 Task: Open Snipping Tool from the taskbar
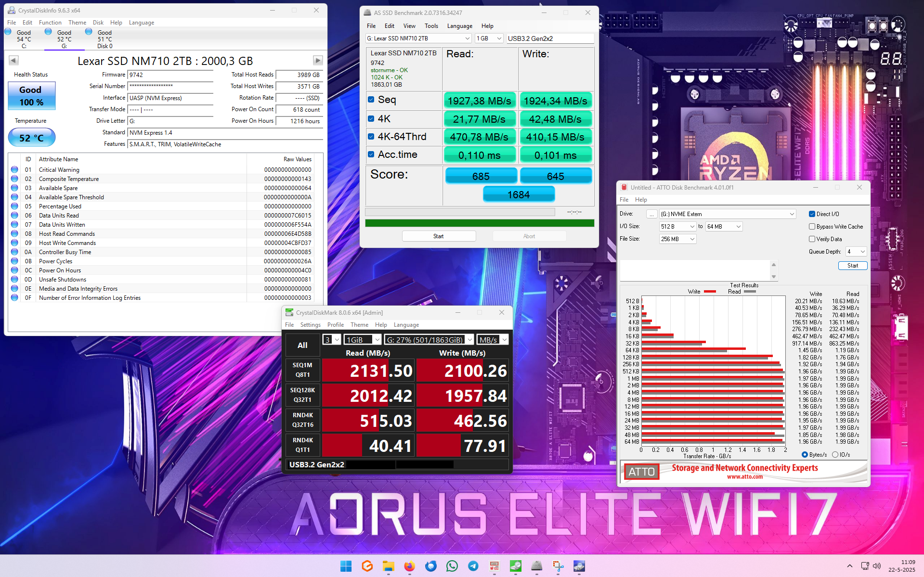558,566
